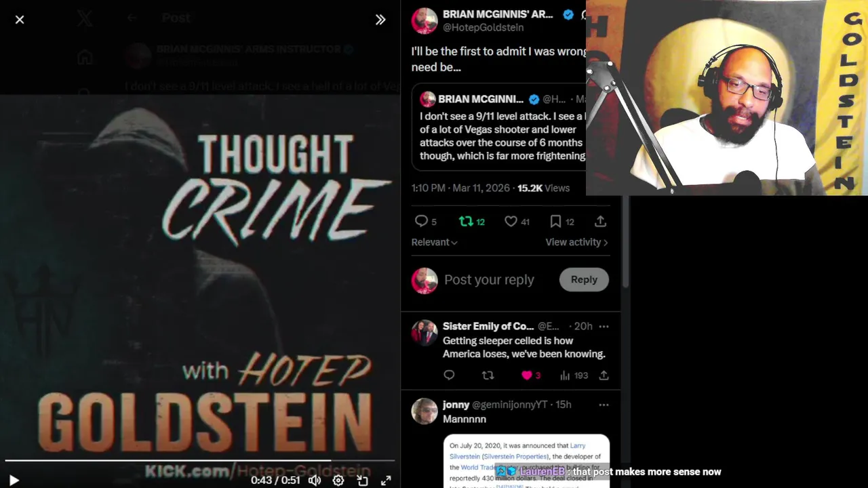Open more options on Sister Emily's reply
This screenshot has height=488, width=868.
604,326
